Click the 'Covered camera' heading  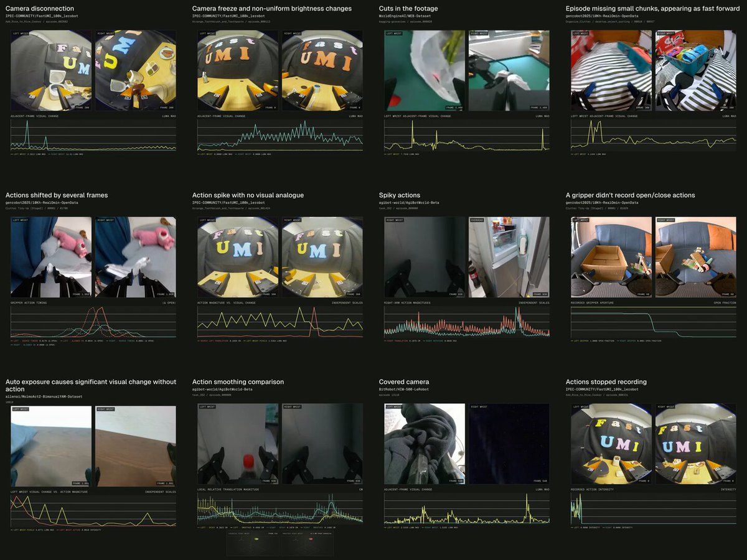click(404, 382)
